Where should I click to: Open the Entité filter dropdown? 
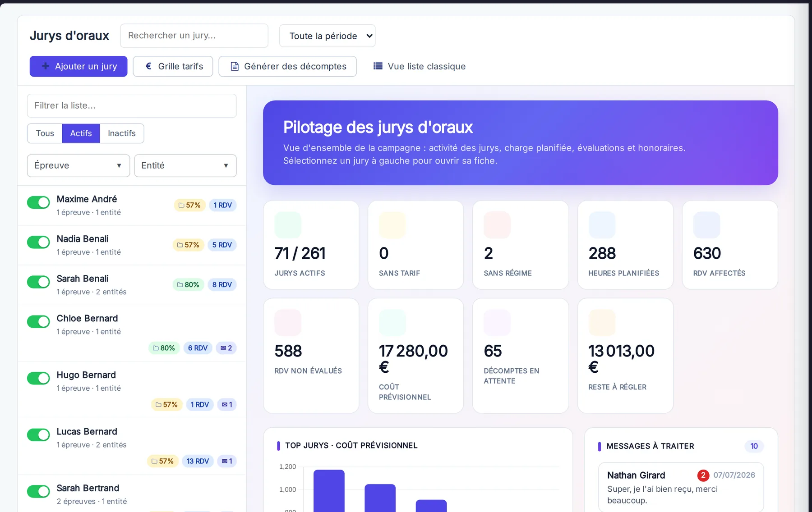click(185, 165)
